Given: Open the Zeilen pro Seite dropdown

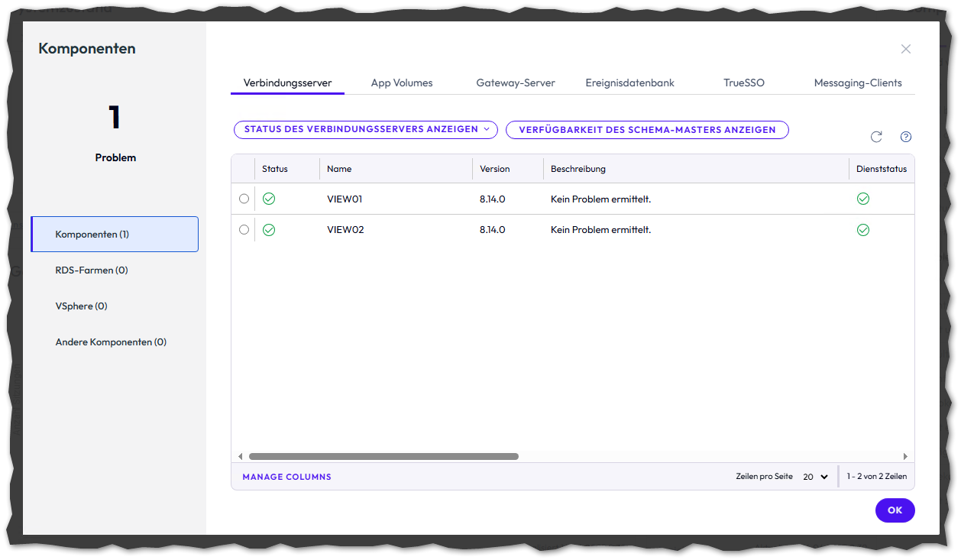Looking at the screenshot, I should (x=815, y=477).
